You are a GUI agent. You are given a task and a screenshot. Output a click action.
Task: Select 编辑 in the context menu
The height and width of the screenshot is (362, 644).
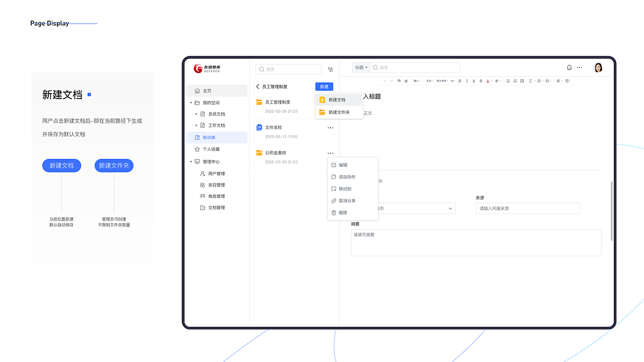coord(353,165)
